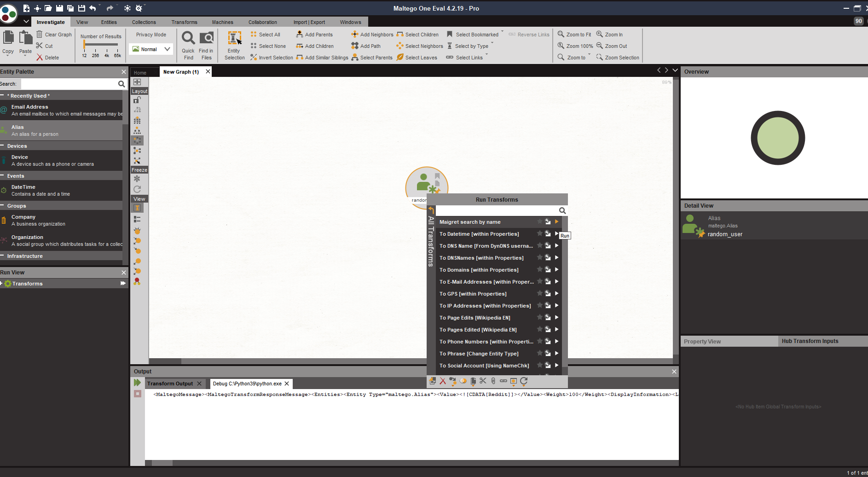Collapse the Infrastructure palette section
868x477 pixels.
click(x=2, y=256)
